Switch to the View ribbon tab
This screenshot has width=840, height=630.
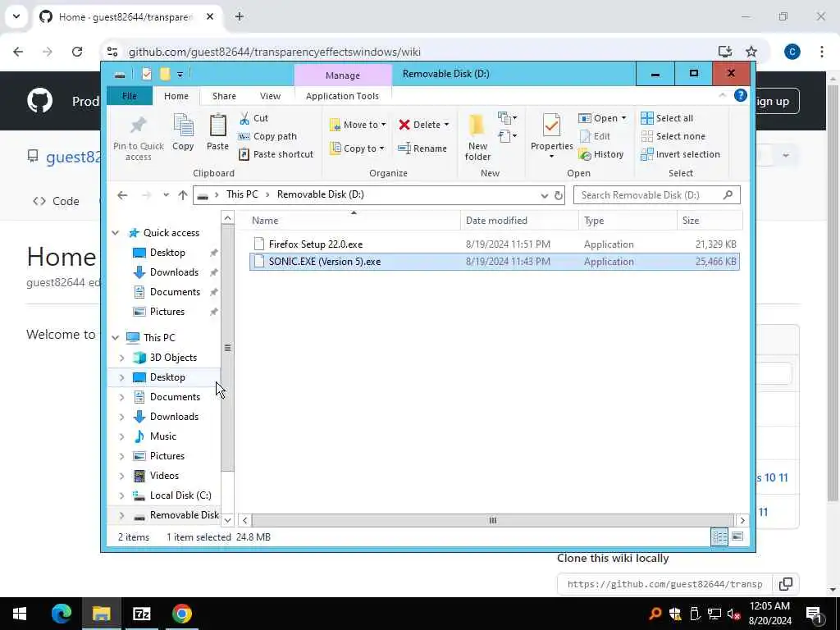[270, 96]
